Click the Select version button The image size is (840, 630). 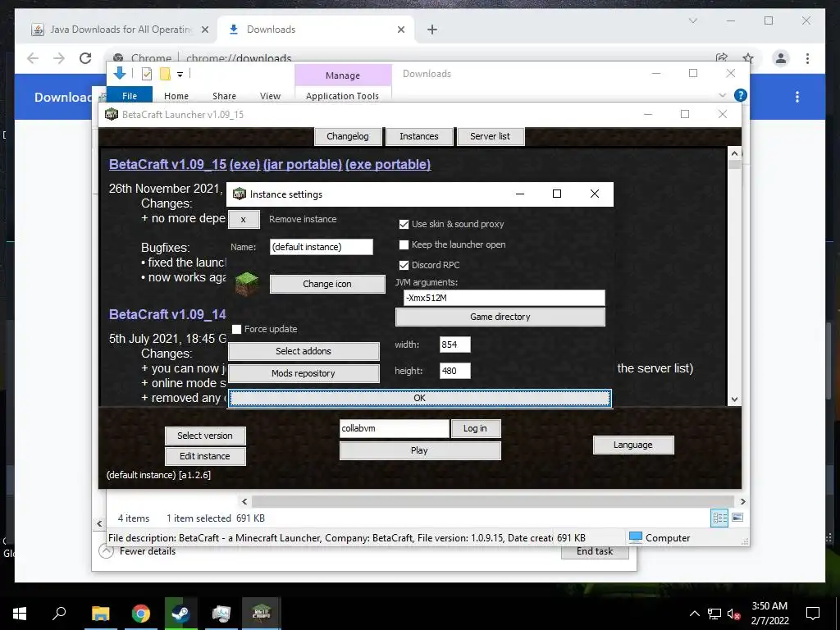tap(204, 436)
